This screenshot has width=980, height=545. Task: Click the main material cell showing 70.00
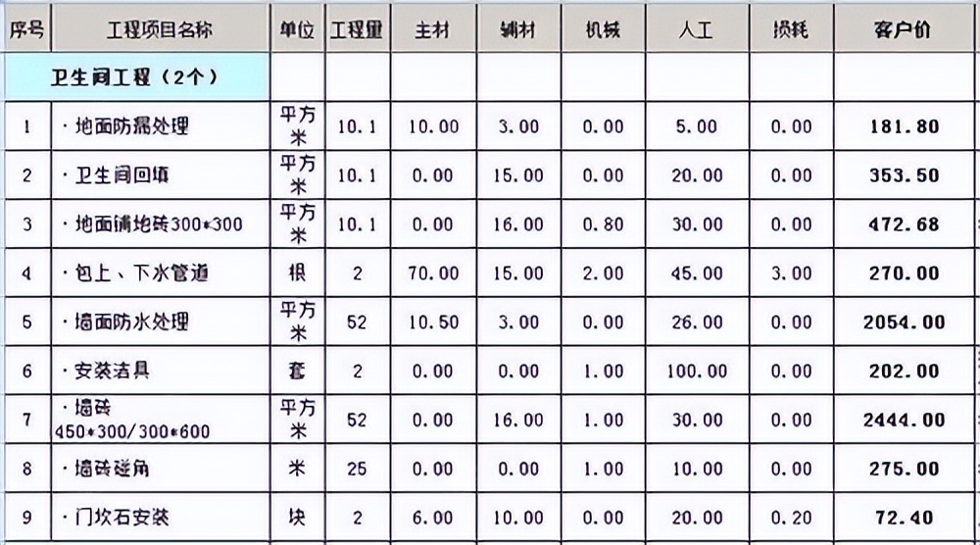(x=432, y=273)
